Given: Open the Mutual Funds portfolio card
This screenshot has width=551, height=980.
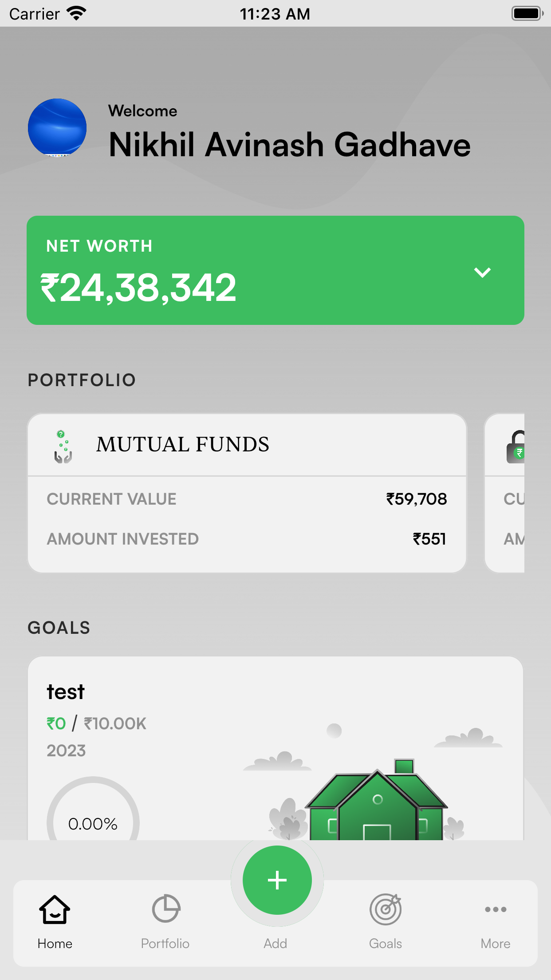Looking at the screenshot, I should pos(247,493).
